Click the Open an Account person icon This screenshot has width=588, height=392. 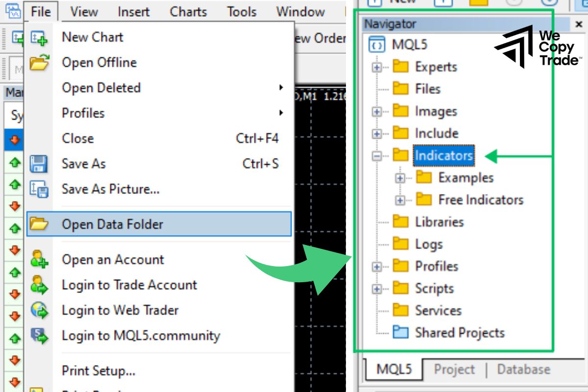38,259
